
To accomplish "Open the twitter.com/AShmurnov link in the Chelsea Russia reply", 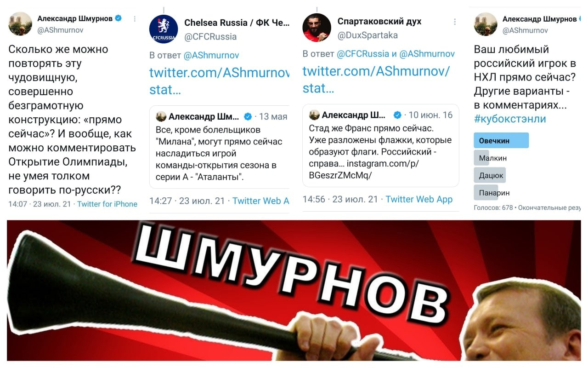I will tap(220, 80).
